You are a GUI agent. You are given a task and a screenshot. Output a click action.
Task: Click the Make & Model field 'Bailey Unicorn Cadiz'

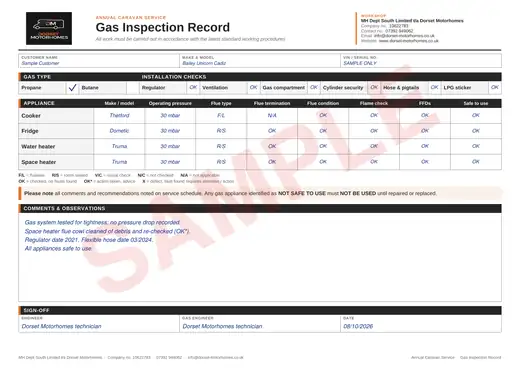260,61
